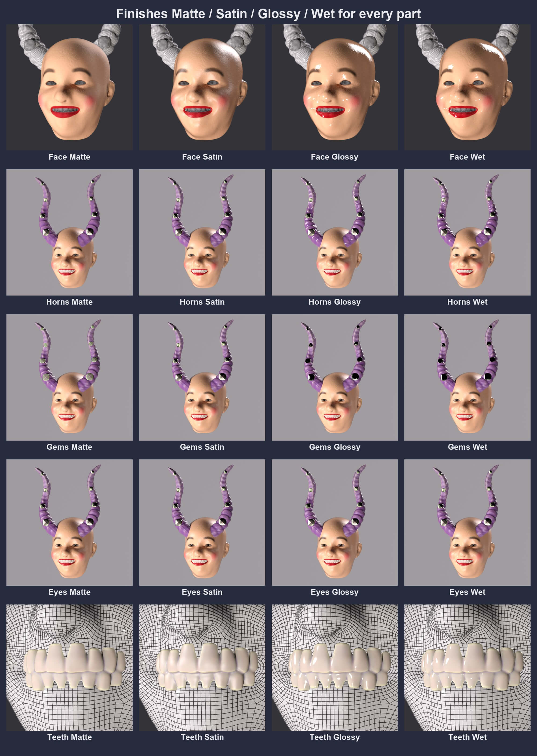Click the 'Horns Matte' caption
This screenshot has width=537, height=756.
click(x=70, y=302)
